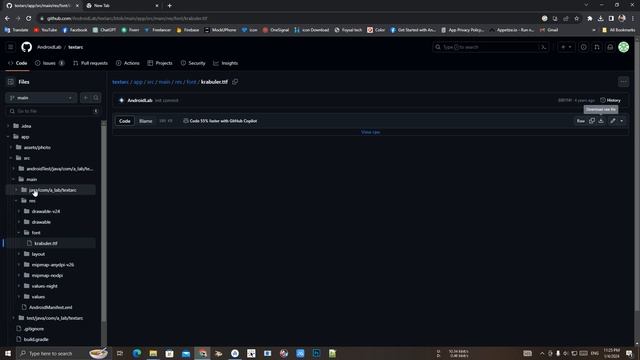Screen dimensions: 640x360
Task: Open the main branch selector dropdown
Action: 41,98
